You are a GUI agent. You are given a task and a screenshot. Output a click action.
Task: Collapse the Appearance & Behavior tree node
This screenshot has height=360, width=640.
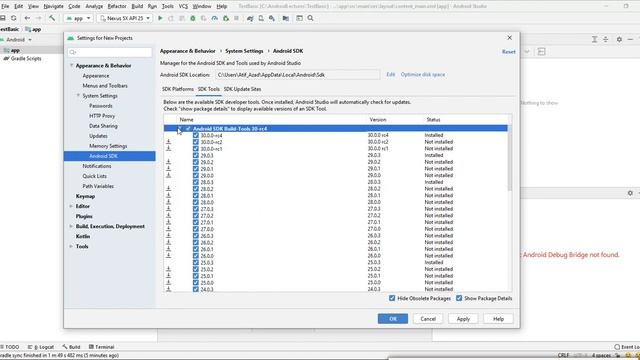pyautogui.click(x=71, y=66)
